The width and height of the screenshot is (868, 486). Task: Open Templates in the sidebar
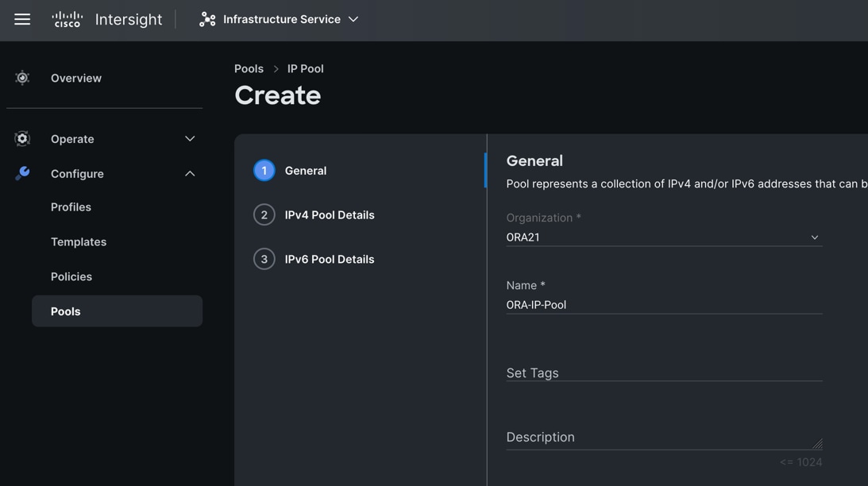79,242
